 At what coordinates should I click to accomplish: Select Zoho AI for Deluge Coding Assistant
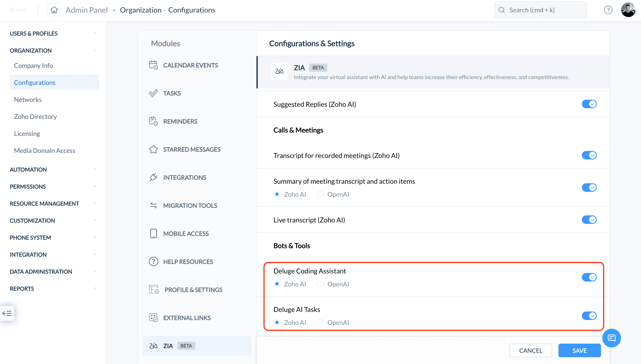click(277, 284)
